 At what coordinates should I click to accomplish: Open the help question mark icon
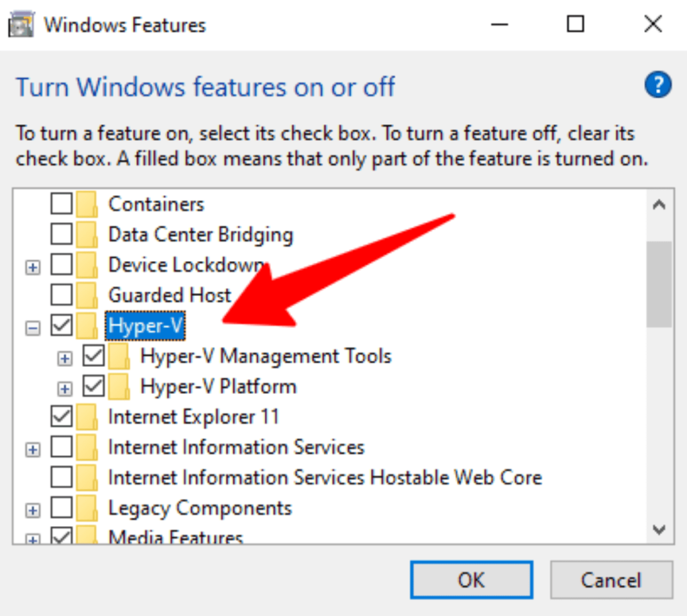tap(658, 85)
